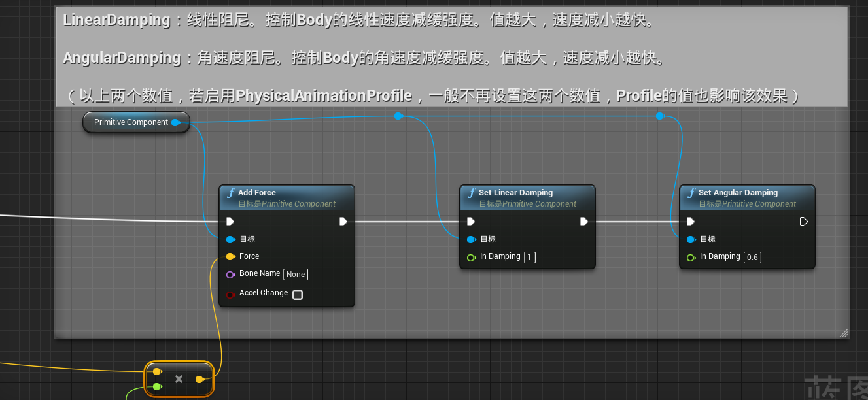Click the Primitive Component blue output pin
This screenshot has height=400, width=868.
click(175, 122)
